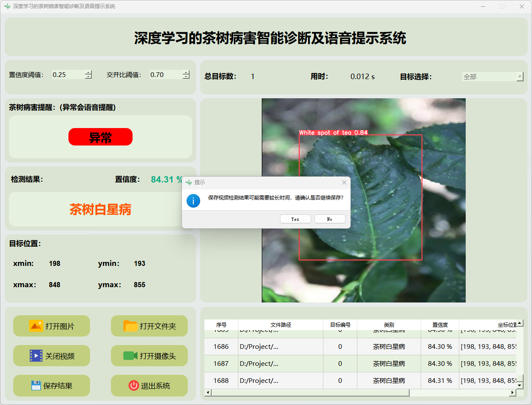Click the horizontal scrollbar right arrow
Screen dimensions: 532x405
[x=511, y=393]
